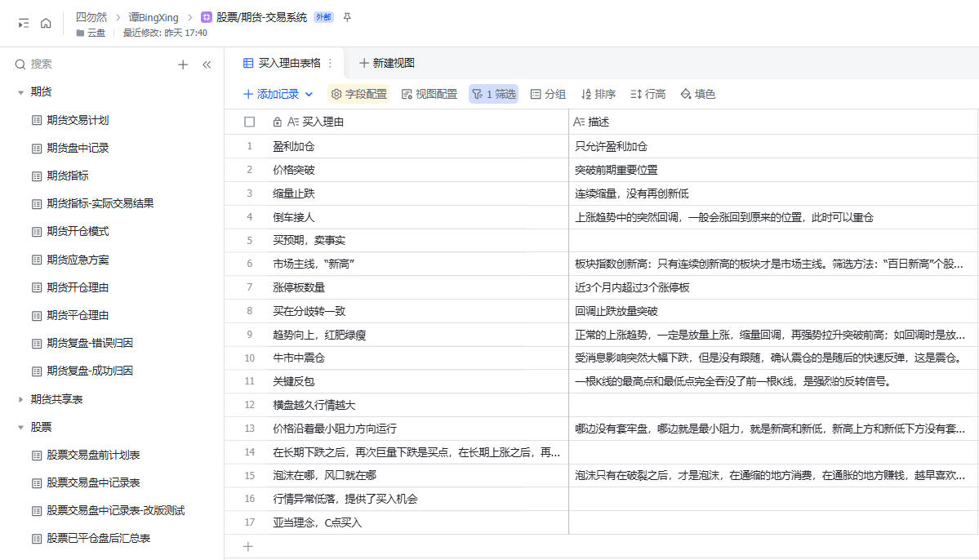This screenshot has height=560, width=979.
Task: Click description 近3个月内超过3个涨停板
Action: pos(632,288)
